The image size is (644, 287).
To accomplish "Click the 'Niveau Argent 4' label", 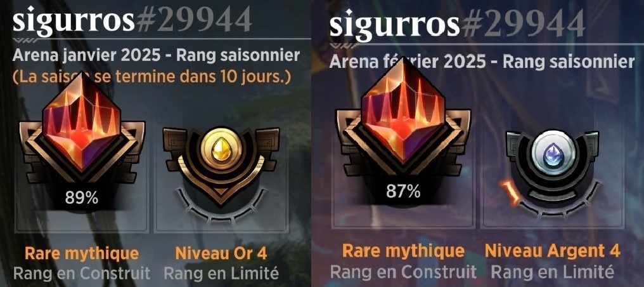I will pyautogui.click(x=553, y=251).
